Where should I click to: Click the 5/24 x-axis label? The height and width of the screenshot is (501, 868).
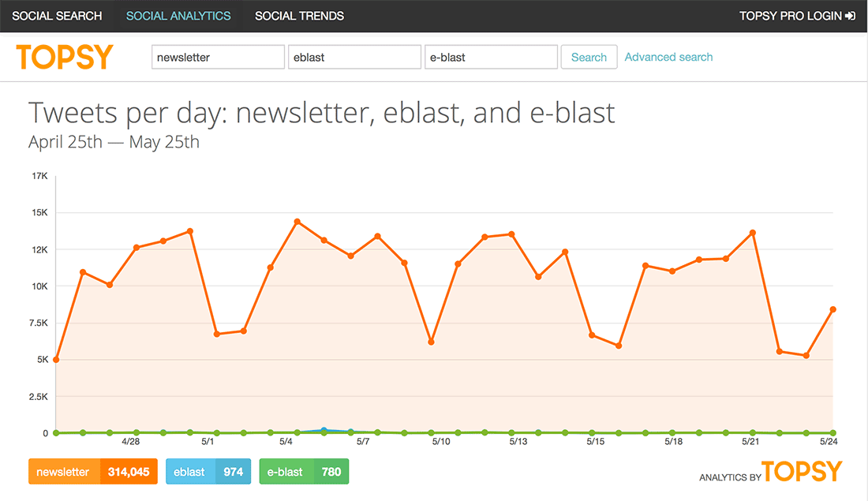829,442
